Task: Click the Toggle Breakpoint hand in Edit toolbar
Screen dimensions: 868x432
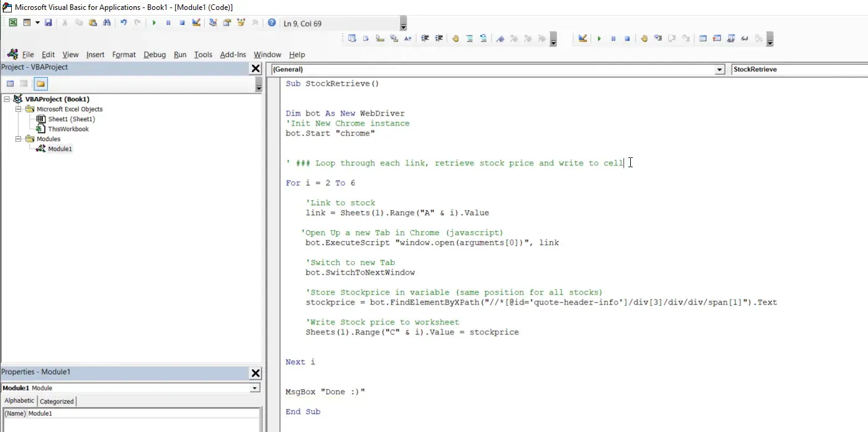Action: click(x=455, y=39)
